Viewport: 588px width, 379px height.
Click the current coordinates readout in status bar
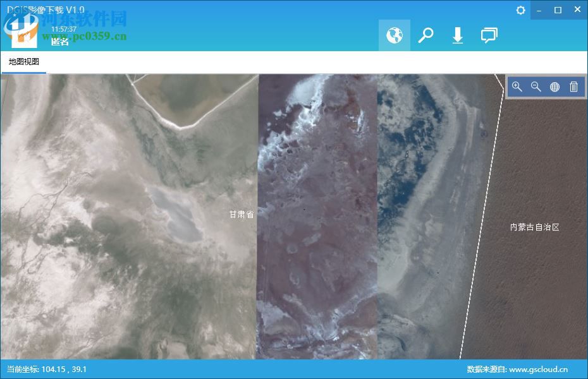47,370
